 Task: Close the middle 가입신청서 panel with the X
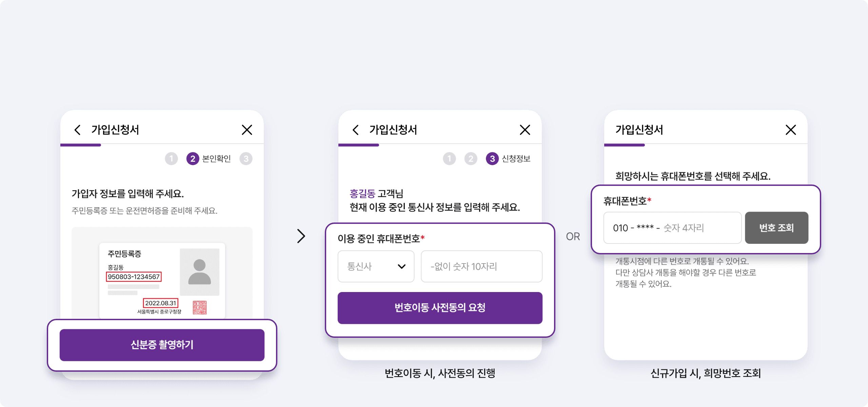pos(525,130)
